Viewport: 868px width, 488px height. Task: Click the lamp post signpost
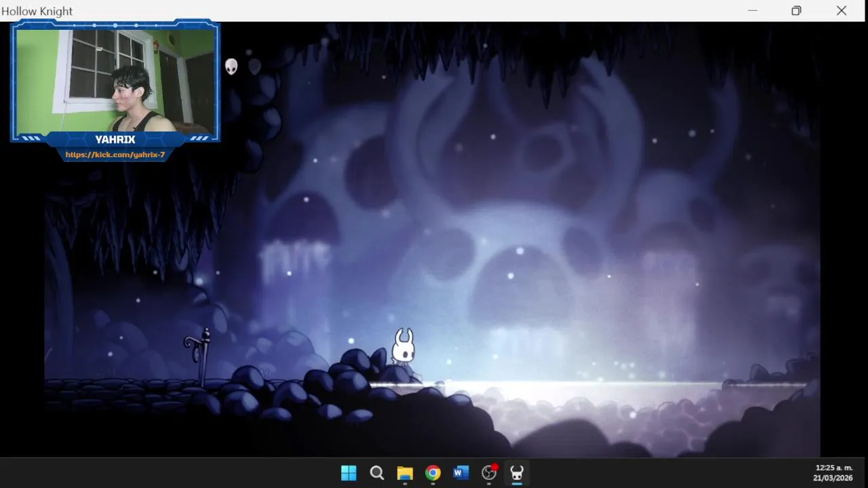point(200,356)
